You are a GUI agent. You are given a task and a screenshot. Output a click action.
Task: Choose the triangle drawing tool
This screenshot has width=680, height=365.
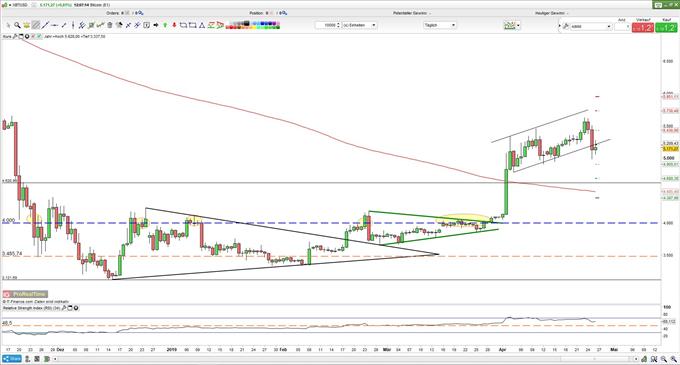coord(202,25)
